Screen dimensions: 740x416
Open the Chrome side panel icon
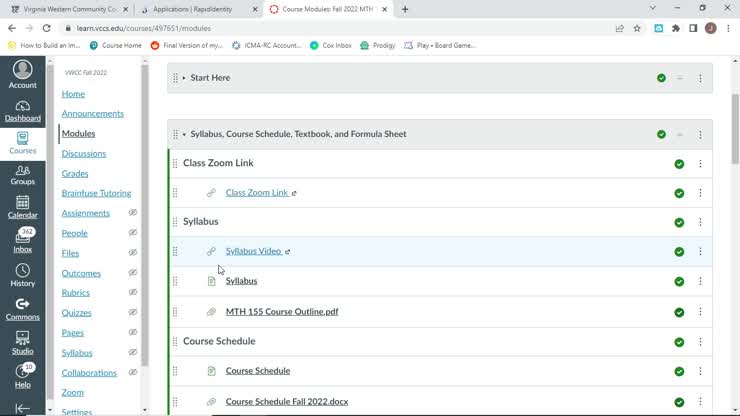(x=693, y=28)
